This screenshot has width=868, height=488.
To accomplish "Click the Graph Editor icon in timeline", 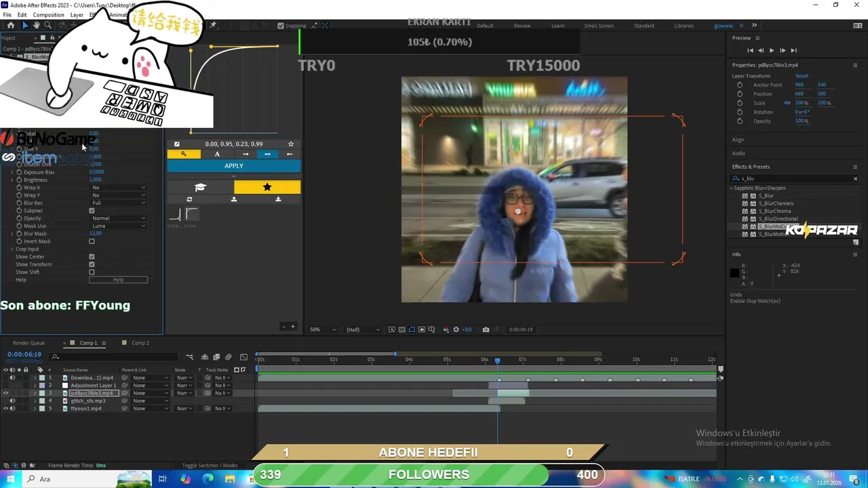I will point(243,357).
